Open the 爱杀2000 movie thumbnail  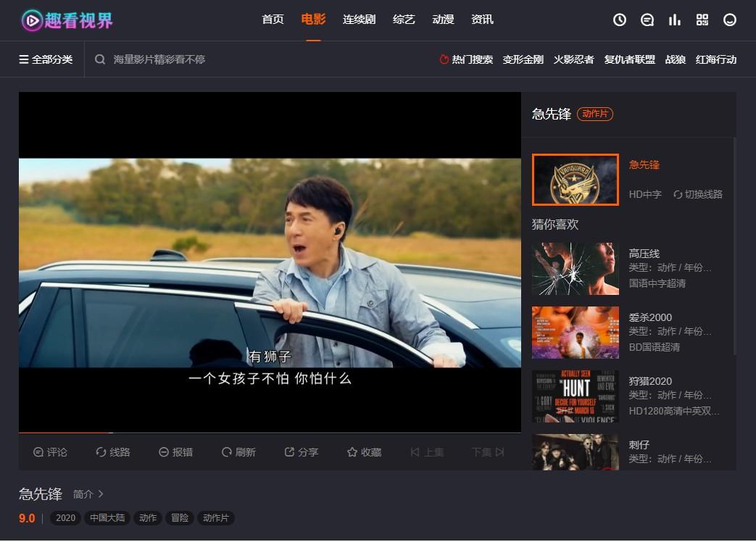point(576,333)
